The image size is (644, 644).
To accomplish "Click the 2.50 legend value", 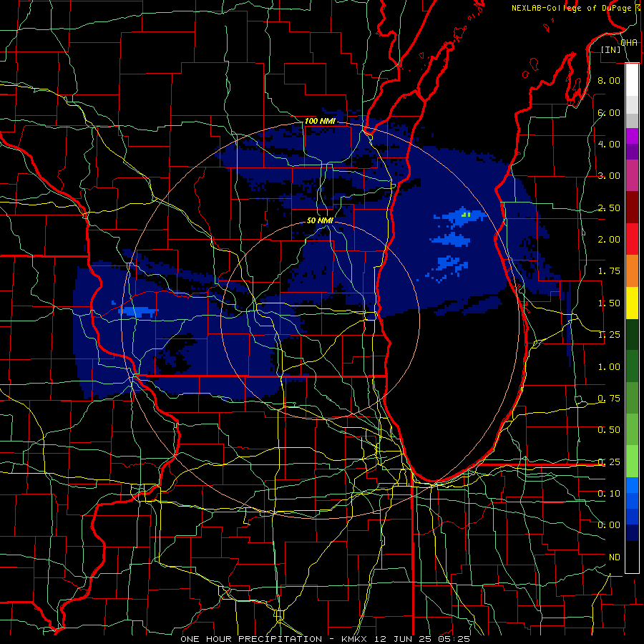I will [x=609, y=208].
